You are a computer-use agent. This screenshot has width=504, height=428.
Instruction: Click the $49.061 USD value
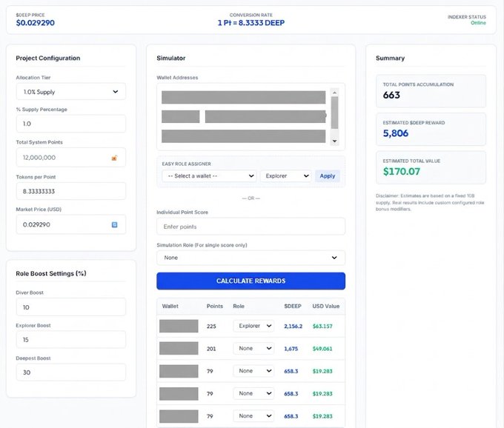[322, 349]
